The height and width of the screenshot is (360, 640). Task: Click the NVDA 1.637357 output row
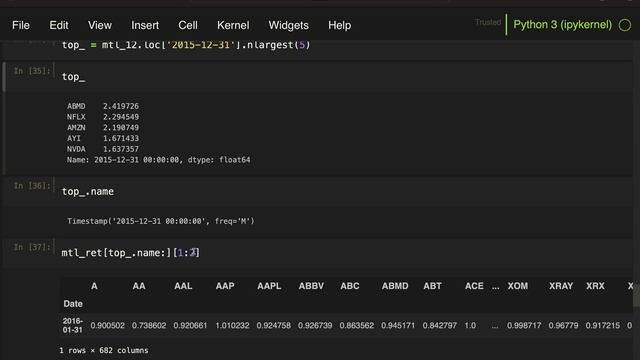103,149
